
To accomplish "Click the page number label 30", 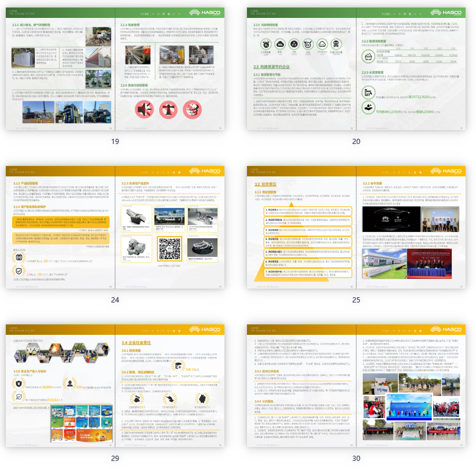I will [x=356, y=457].
